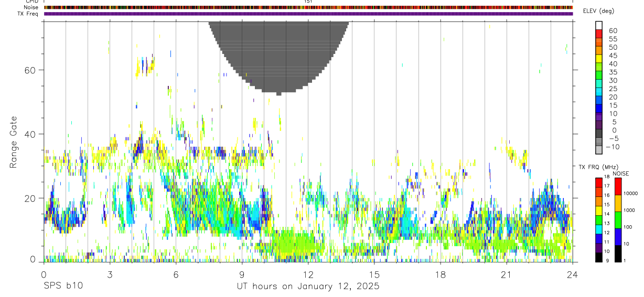Click the -5 label on the ELEV scale
This screenshot has width=644, height=297.
[x=614, y=138]
